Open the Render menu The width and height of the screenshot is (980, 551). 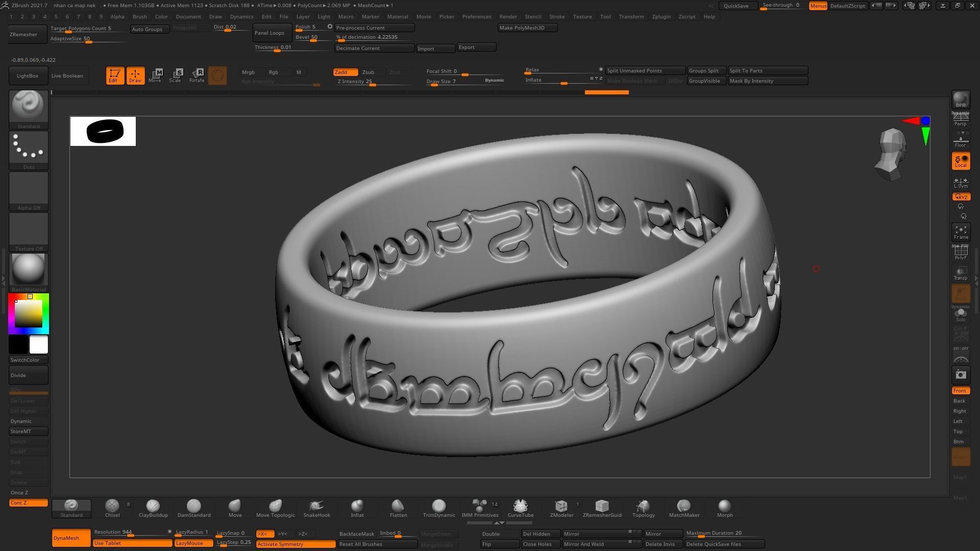(508, 16)
